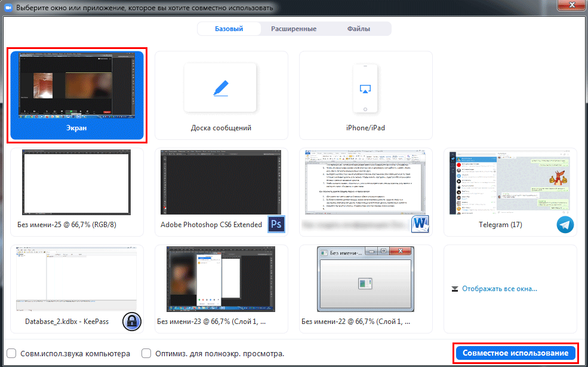
Task: Click the Telegram paper plane icon
Action: (x=565, y=225)
